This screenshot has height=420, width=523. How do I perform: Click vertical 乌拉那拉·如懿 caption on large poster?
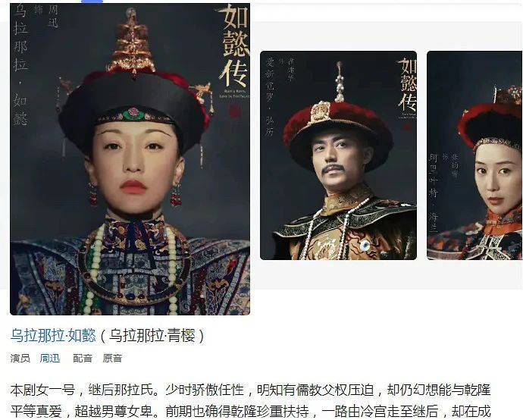pos(20,66)
